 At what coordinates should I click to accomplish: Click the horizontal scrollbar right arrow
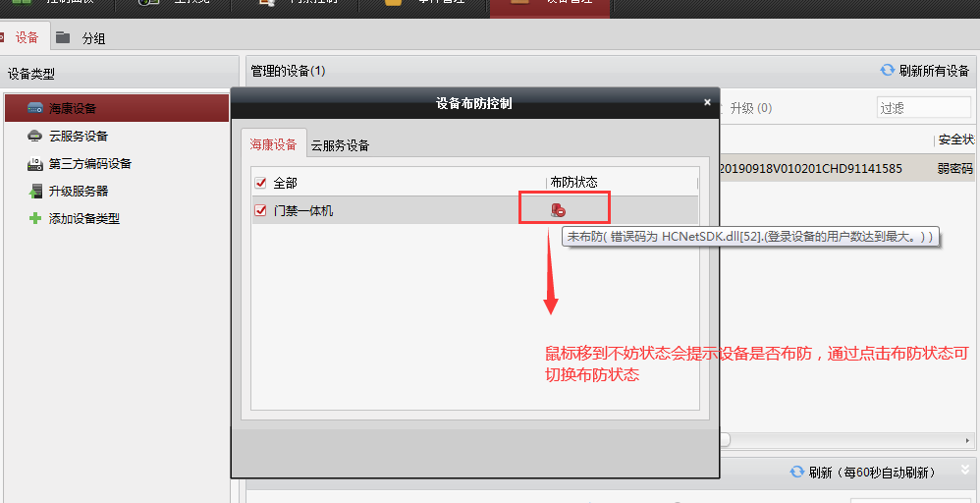[968, 440]
